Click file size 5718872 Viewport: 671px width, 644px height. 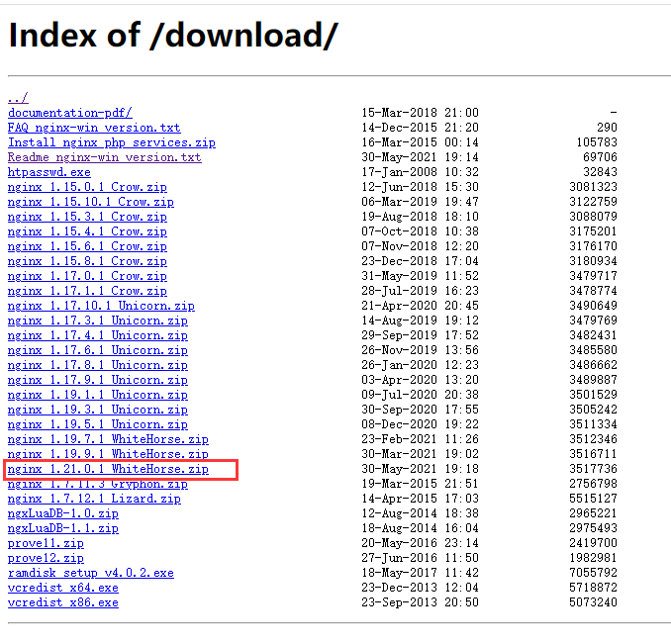tap(593, 588)
